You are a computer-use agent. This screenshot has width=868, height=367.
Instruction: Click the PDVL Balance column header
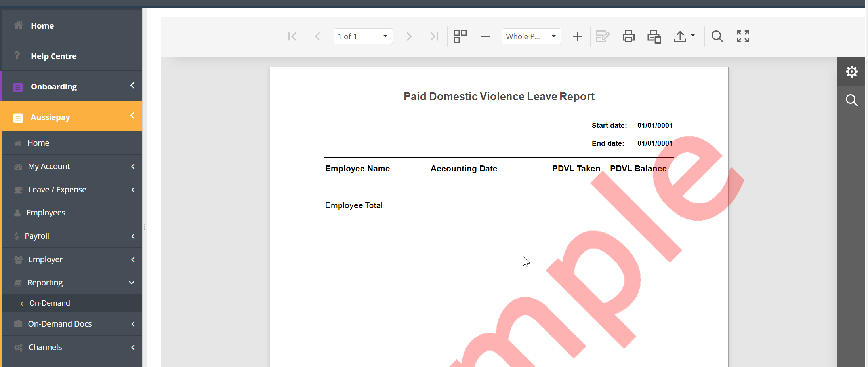pyautogui.click(x=638, y=169)
